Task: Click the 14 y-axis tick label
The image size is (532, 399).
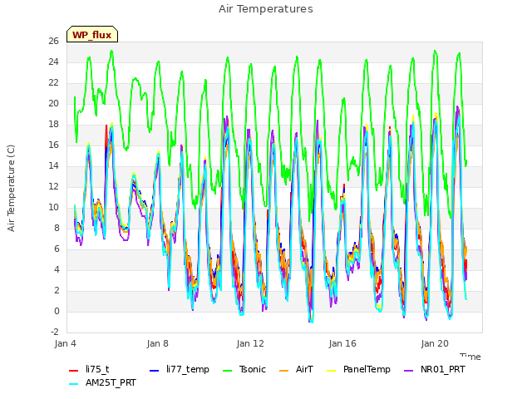Action: tap(53, 165)
